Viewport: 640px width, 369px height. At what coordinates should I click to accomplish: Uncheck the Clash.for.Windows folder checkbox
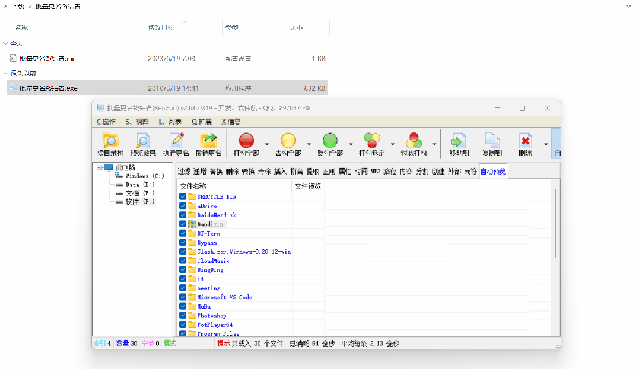182,251
